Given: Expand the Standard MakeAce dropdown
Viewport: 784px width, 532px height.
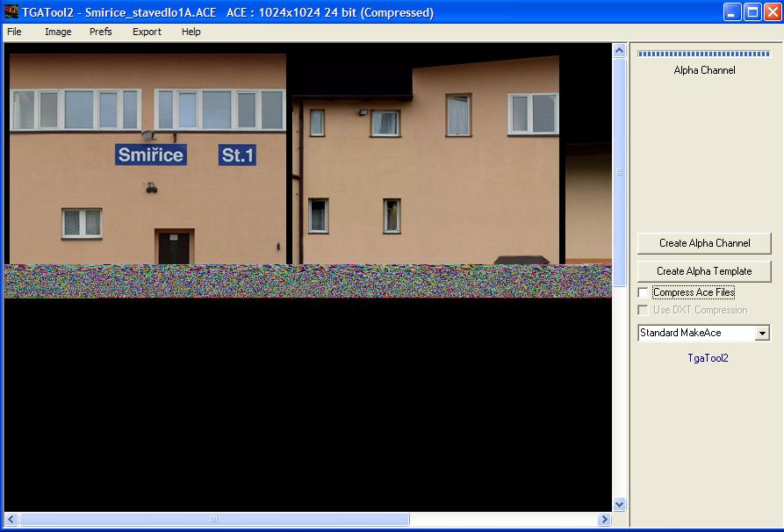Looking at the screenshot, I should click(762, 334).
